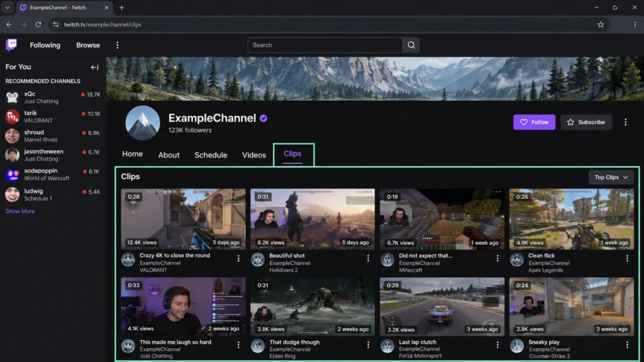Open options for Sneaky play clip
Screen dimensions: 644x362
click(627, 345)
